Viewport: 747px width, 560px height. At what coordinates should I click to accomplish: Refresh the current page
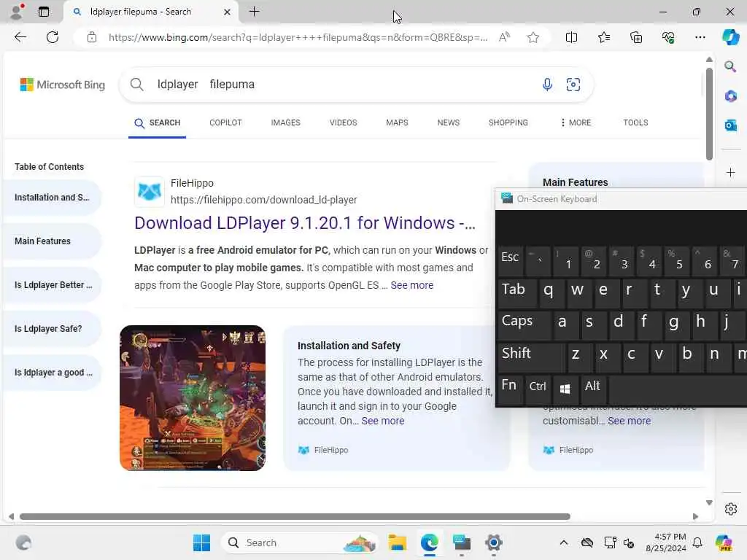click(x=53, y=37)
